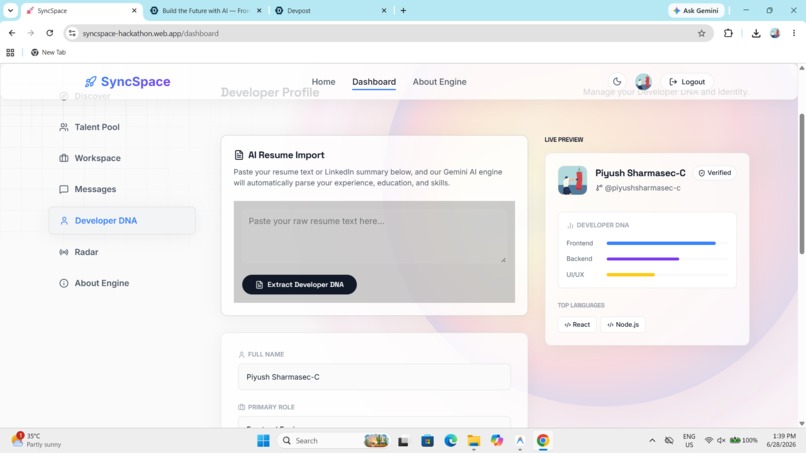The width and height of the screenshot is (806, 453).
Task: Open the New Tab bookmark
Action: 48,52
